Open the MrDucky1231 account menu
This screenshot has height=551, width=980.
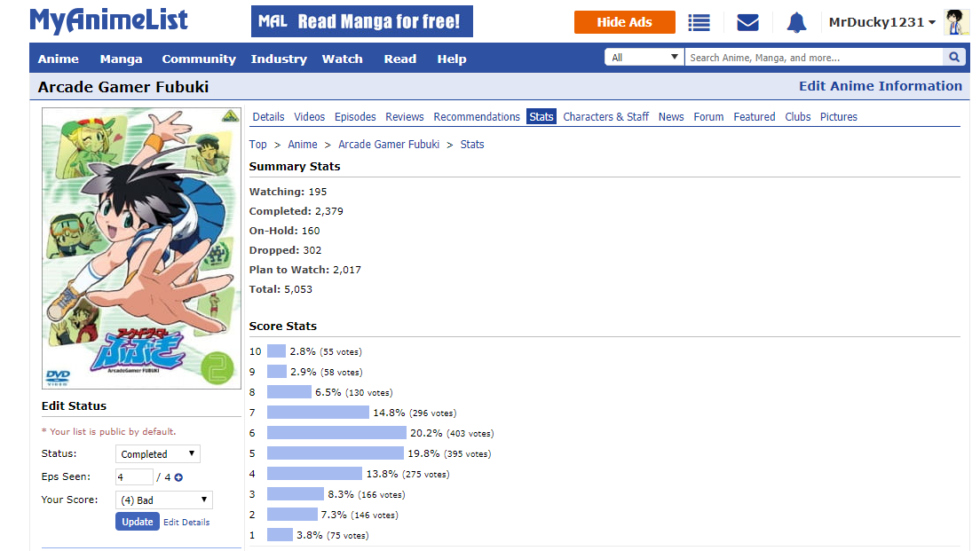pos(881,22)
